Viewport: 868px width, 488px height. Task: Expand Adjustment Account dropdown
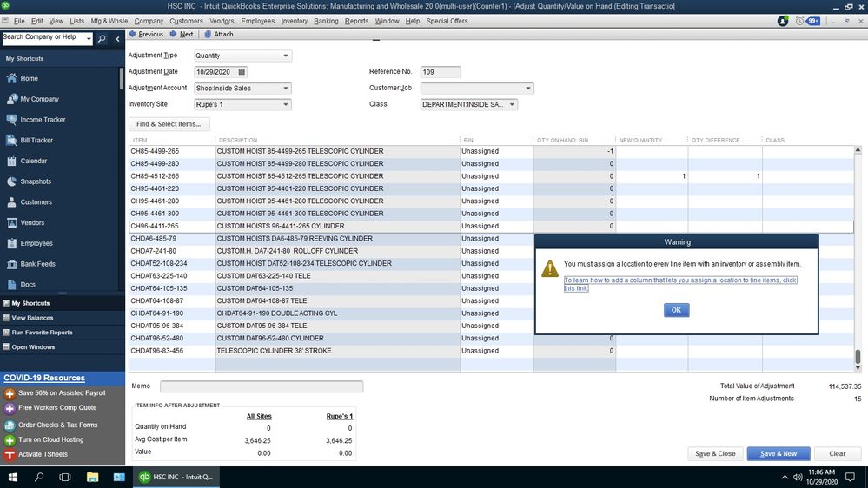[286, 89]
